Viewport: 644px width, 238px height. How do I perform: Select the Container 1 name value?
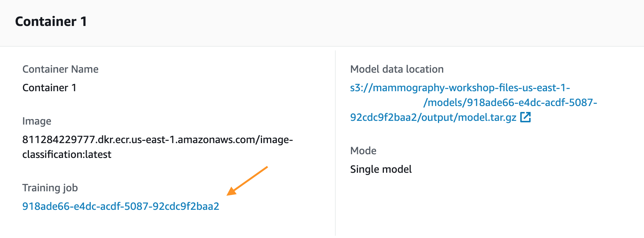point(49,87)
